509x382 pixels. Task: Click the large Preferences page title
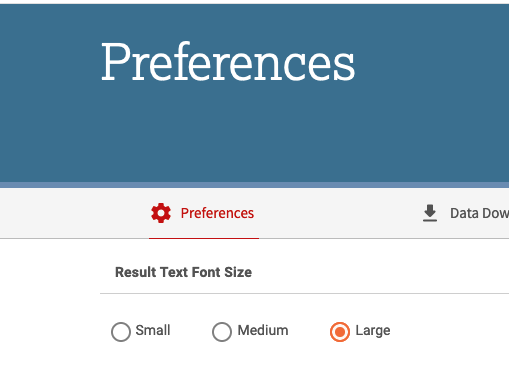[228, 62]
